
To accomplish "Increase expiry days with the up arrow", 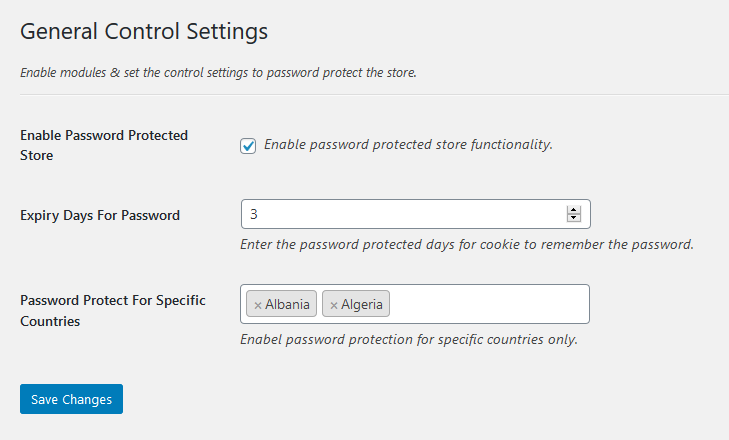I will point(573,210).
